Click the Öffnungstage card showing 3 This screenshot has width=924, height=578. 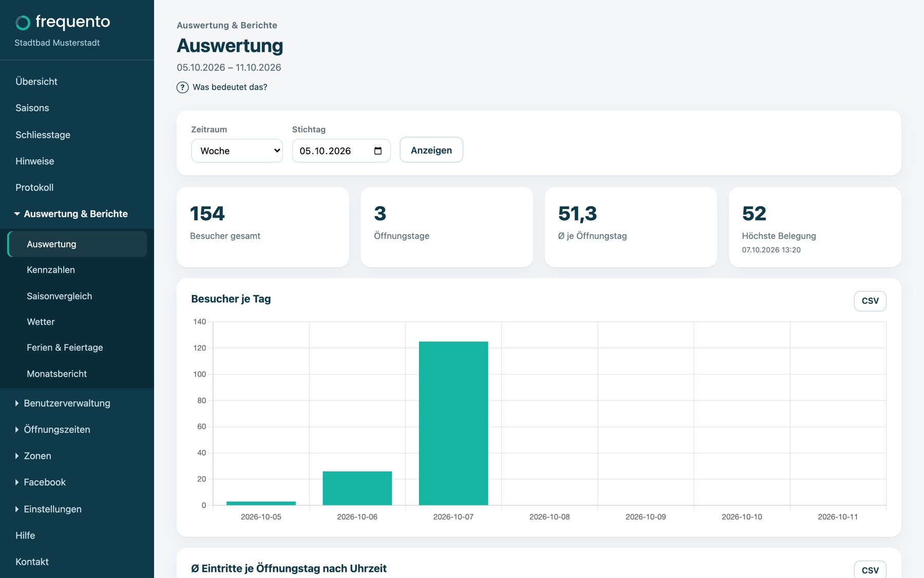click(x=447, y=227)
